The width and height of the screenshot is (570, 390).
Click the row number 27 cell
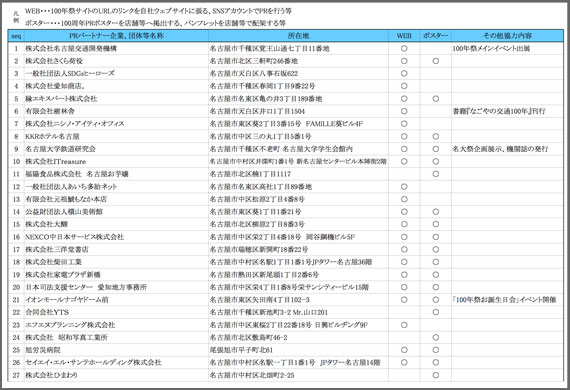(16, 375)
